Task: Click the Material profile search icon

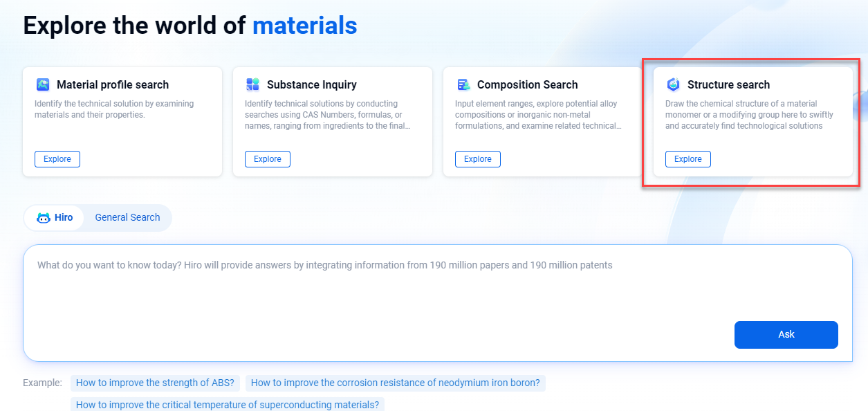Action: click(x=43, y=84)
